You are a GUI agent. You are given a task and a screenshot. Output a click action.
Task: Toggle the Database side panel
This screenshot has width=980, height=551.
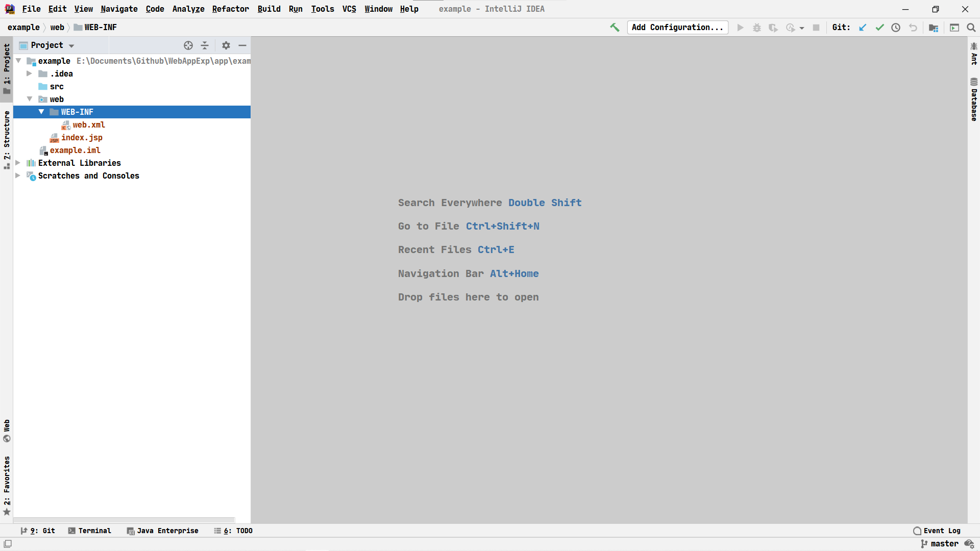974,100
